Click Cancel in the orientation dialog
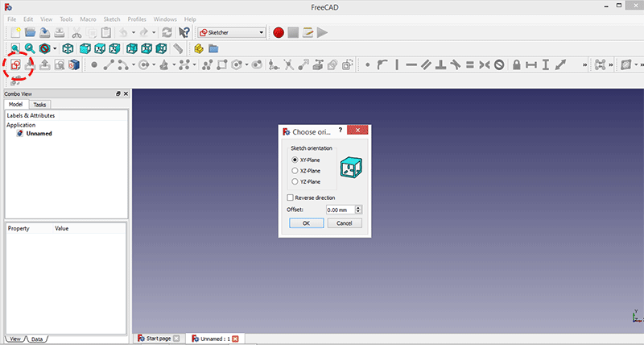 coord(345,222)
